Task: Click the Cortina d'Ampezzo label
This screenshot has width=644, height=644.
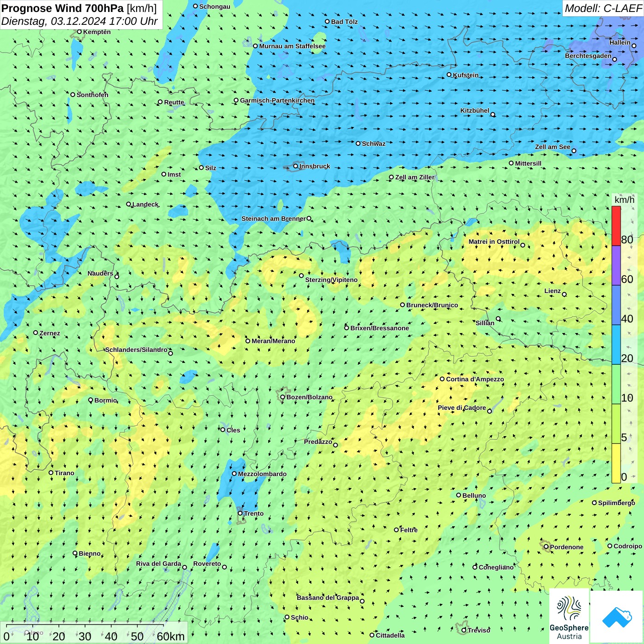Action: pos(475,379)
